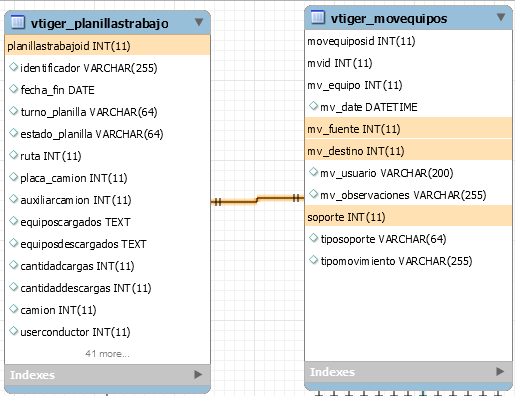Select the cantidadcargas INT(11) column text
This screenshot has height=396, width=515.
(x=77, y=266)
